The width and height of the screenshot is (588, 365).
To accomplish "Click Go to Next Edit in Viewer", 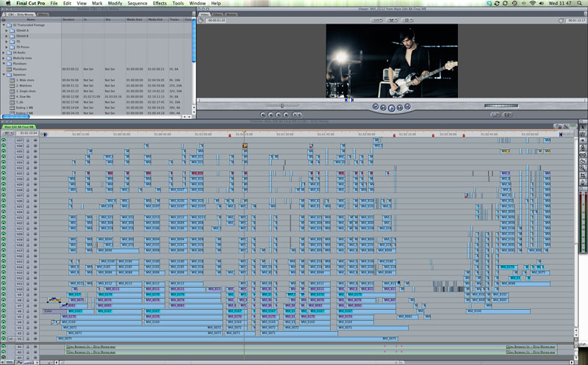I will (x=408, y=106).
